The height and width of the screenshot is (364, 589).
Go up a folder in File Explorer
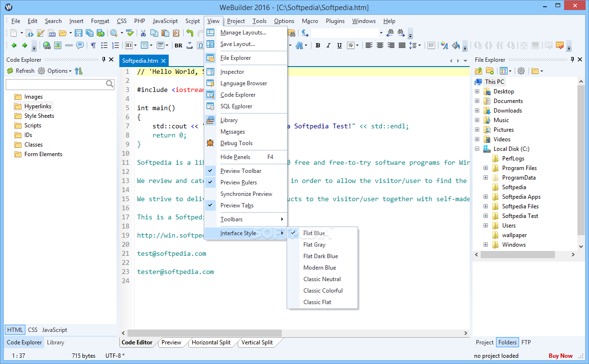coord(478,71)
